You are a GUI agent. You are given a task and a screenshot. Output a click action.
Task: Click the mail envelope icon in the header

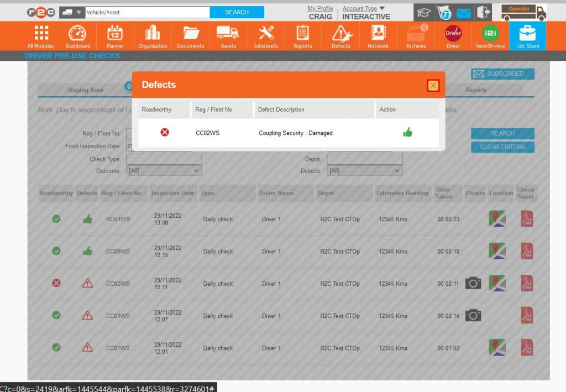pyautogui.click(x=463, y=12)
